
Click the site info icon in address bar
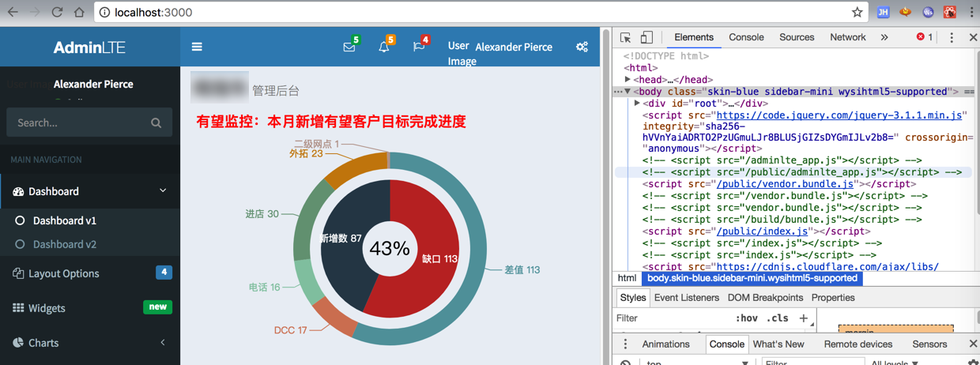tap(104, 12)
